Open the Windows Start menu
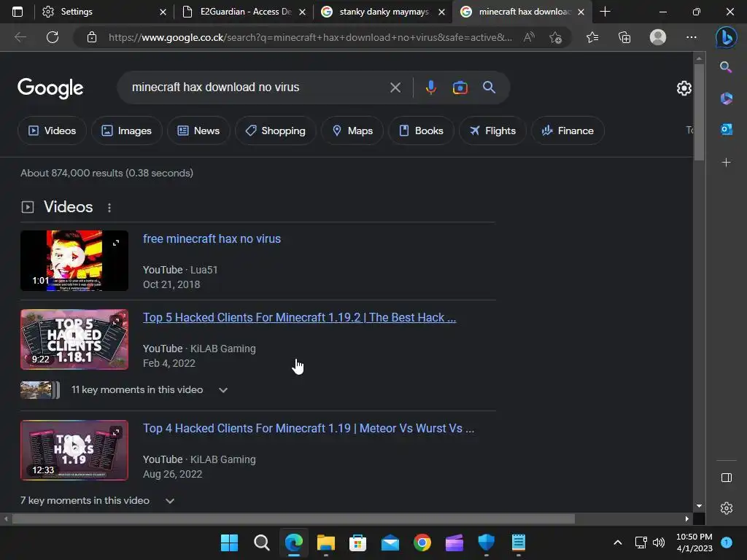This screenshot has width=747, height=560. 229,542
